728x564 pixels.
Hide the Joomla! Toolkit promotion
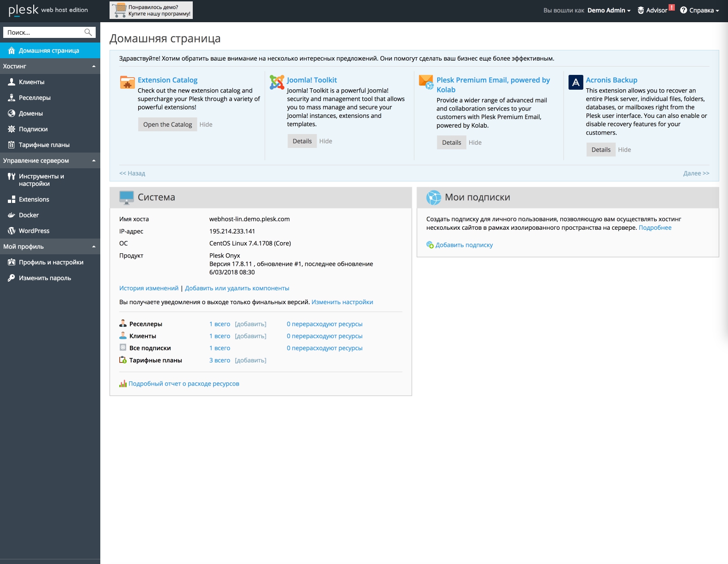[x=325, y=141]
